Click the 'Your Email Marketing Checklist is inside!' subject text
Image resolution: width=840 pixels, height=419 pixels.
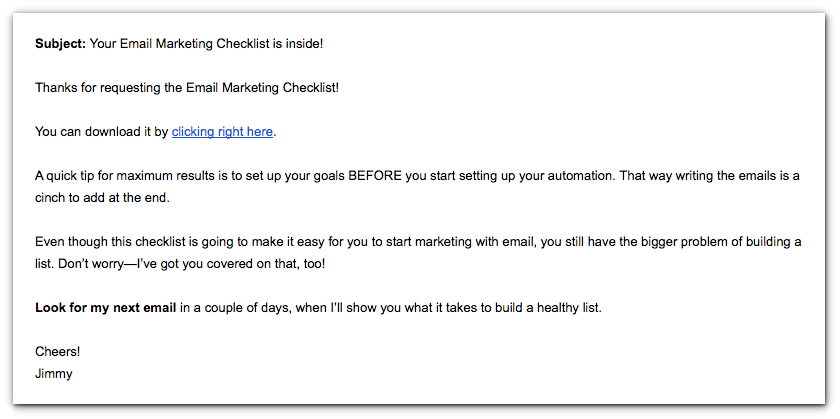[206, 44]
